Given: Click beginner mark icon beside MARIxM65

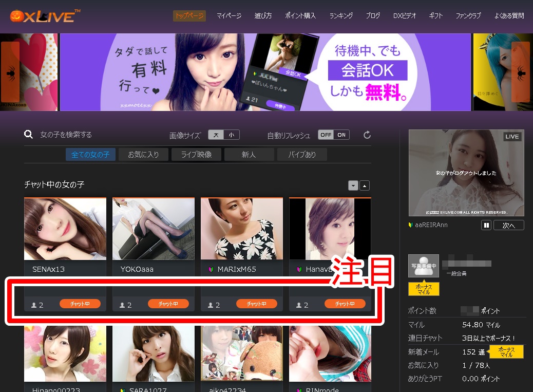Looking at the screenshot, I should tap(211, 269).
